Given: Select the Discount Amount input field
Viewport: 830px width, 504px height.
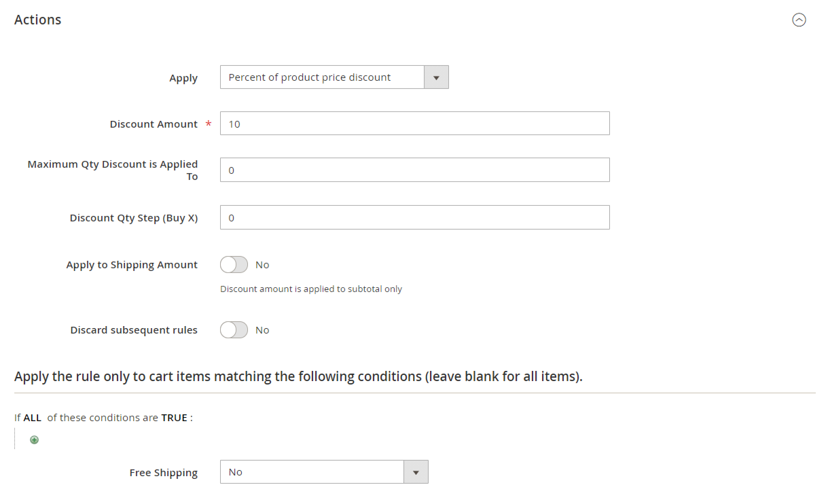Looking at the screenshot, I should coord(414,123).
